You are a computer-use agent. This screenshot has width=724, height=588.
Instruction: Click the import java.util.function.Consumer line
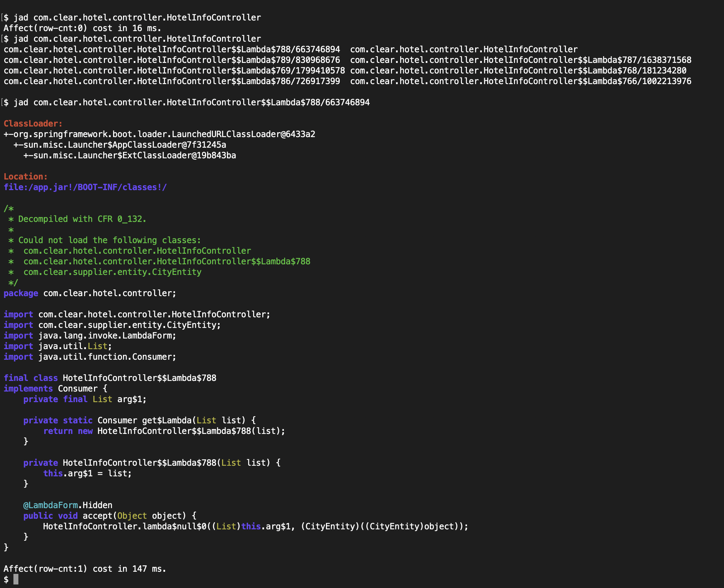(x=90, y=357)
